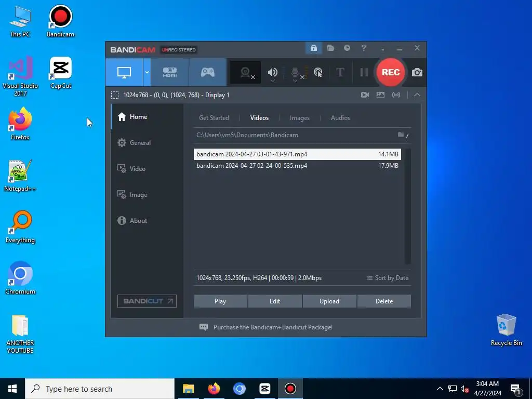The height and width of the screenshot is (399, 532).
Task: Toggle webcam overlay icon
Action: coord(245,72)
